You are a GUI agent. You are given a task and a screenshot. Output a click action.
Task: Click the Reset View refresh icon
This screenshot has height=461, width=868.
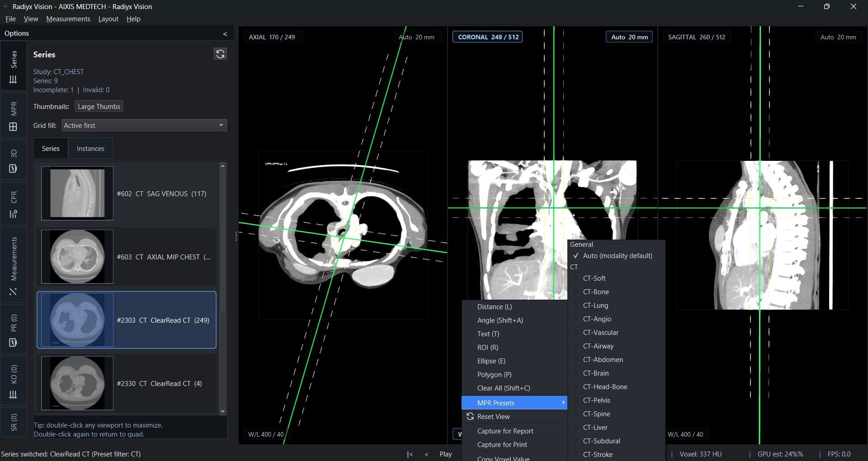470,416
